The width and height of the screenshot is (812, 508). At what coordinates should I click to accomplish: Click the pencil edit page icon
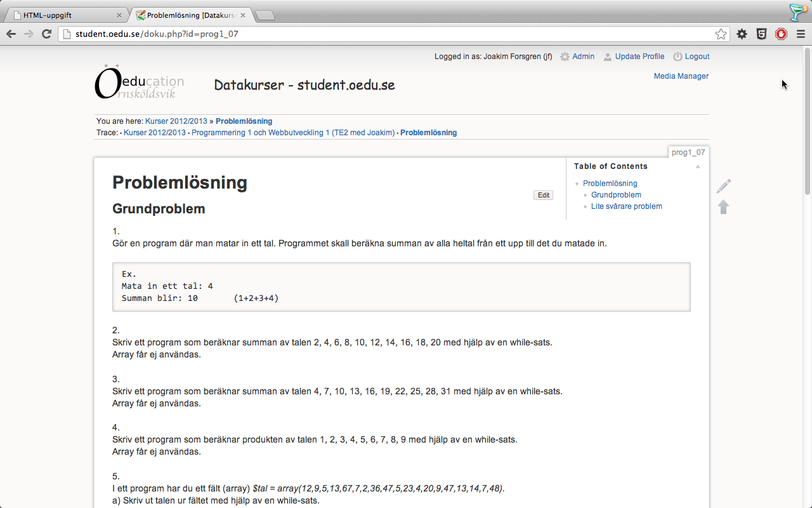[723, 186]
